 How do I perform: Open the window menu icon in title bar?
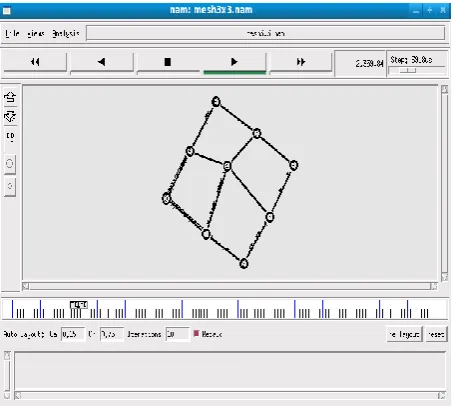tap(7, 11)
